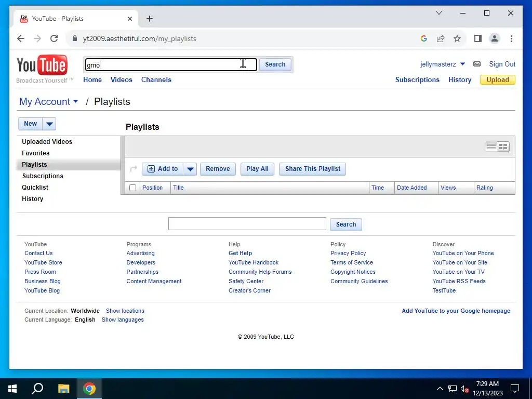Screen dimensions: 532x399
Task: Bookmark this tab with star
Action: 457,38
